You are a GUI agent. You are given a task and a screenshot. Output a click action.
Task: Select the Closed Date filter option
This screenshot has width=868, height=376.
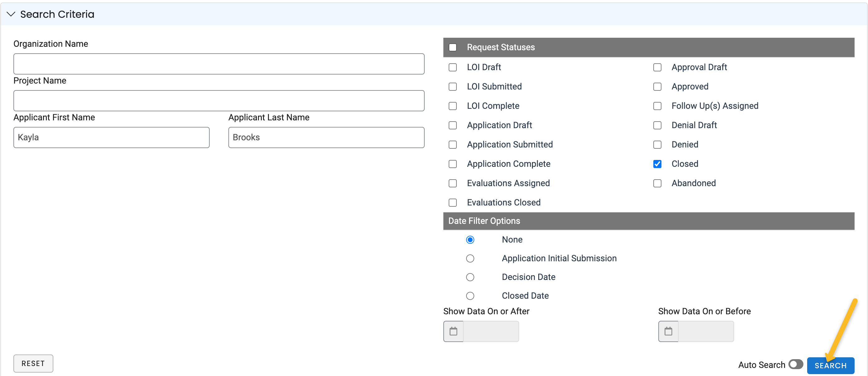click(x=470, y=296)
